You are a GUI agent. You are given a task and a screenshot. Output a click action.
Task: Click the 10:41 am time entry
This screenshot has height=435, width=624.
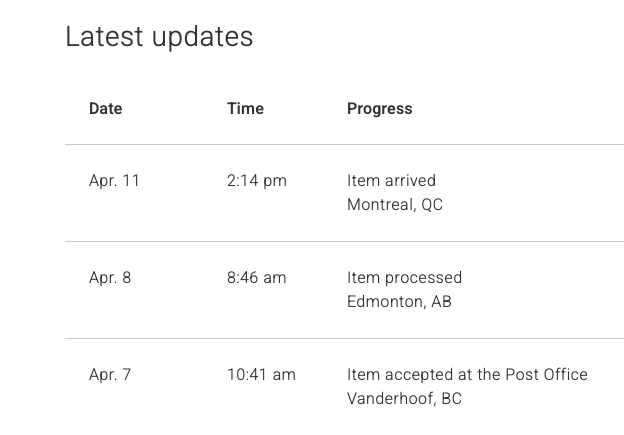(x=261, y=375)
